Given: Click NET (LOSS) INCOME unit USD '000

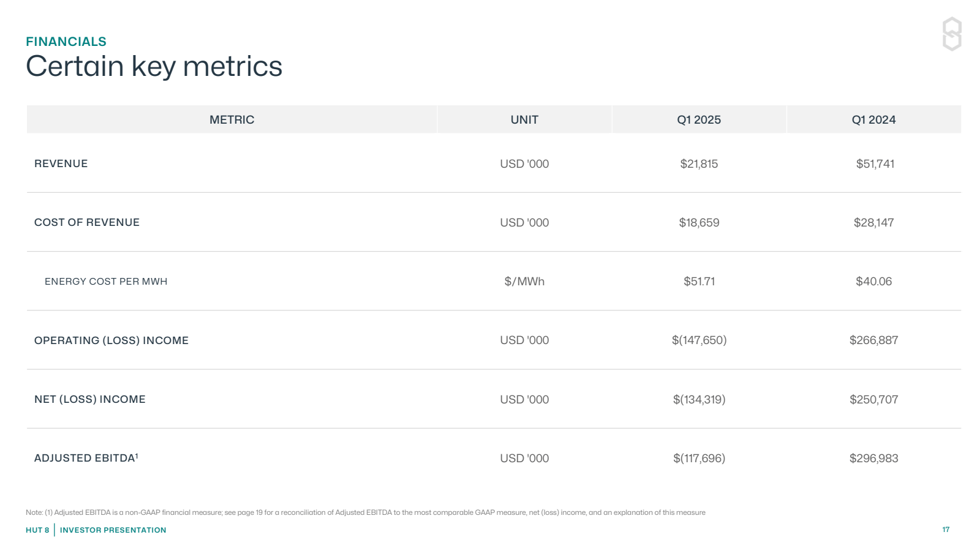Looking at the screenshot, I should click(x=524, y=399).
